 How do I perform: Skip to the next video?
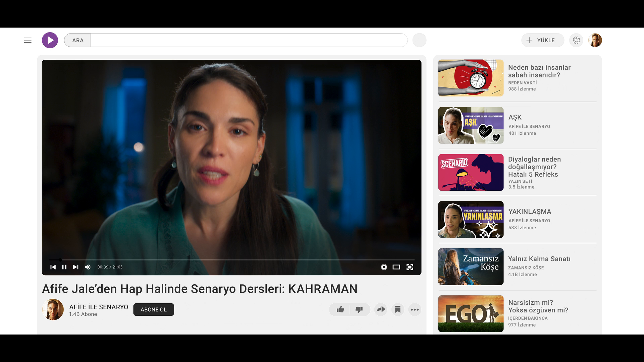tap(76, 267)
